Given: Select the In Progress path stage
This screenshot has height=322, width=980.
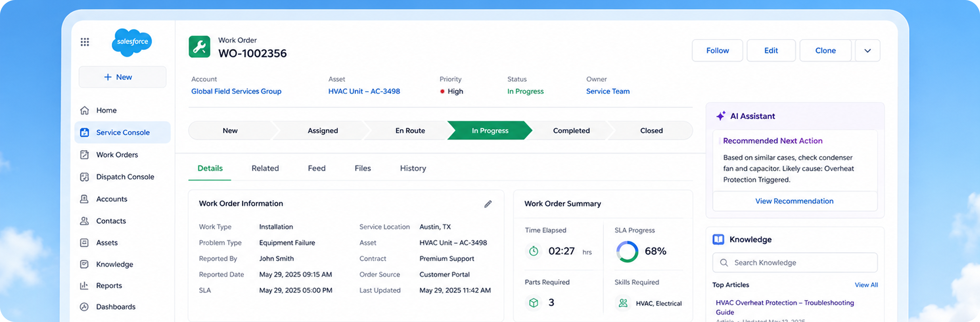Looking at the screenshot, I should [490, 130].
